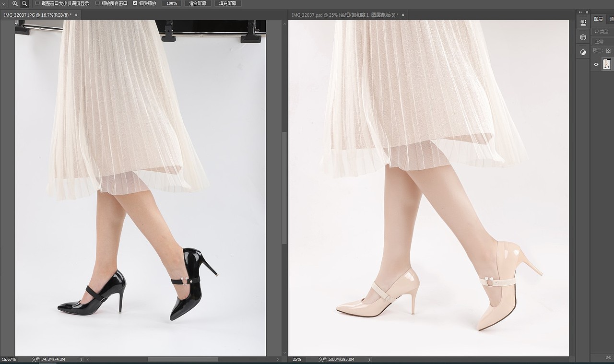Click the 文档:50.0M/295.0M status text
Viewport: 614px width, 364px height.
coord(336,359)
